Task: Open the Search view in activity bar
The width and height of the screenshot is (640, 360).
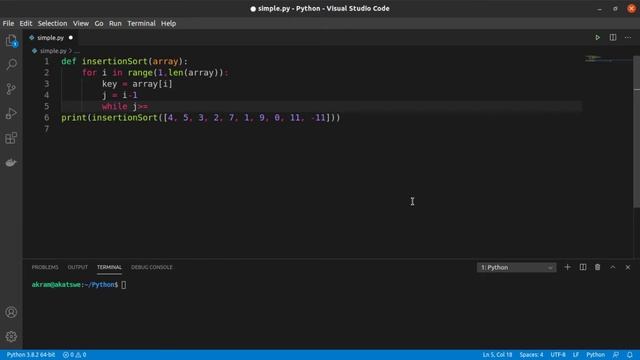Action: click(11, 64)
